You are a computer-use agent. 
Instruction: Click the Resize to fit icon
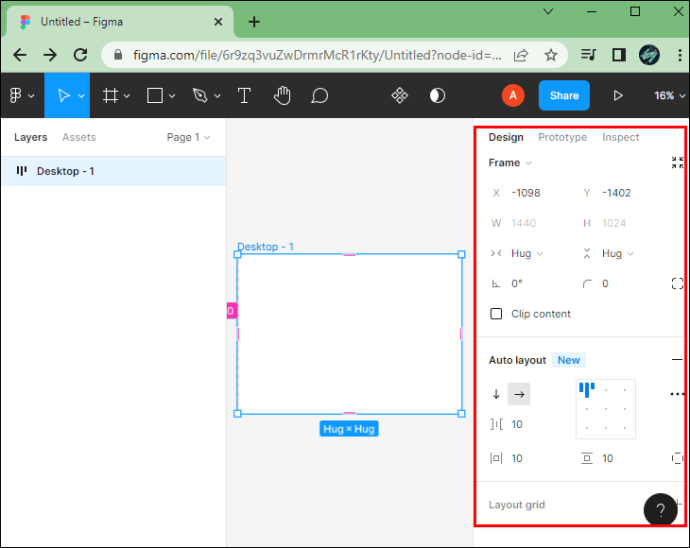click(x=678, y=162)
